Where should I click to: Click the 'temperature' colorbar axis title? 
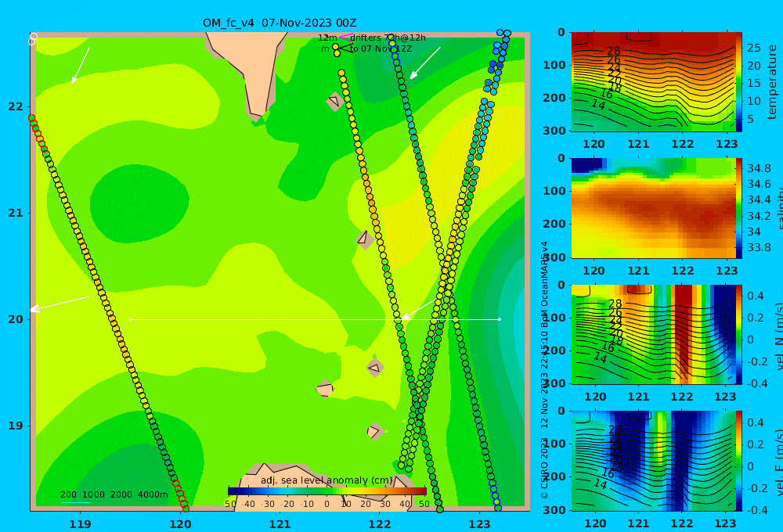point(772,82)
